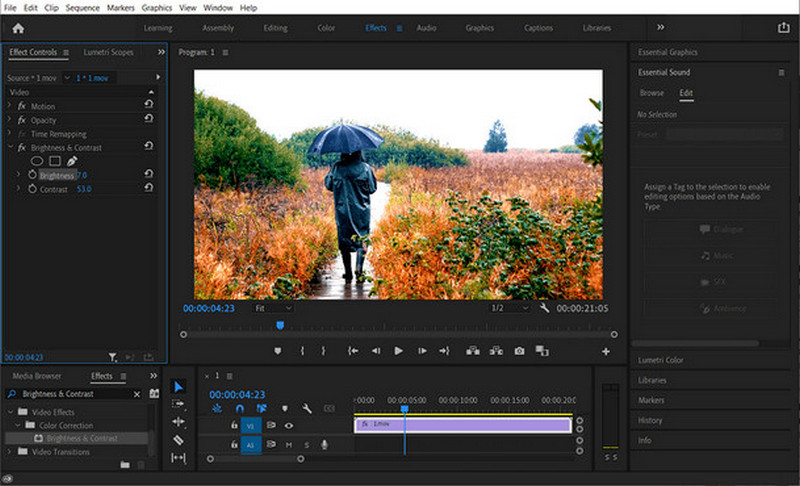Step back one frame
800x486 pixels.
[376, 351]
